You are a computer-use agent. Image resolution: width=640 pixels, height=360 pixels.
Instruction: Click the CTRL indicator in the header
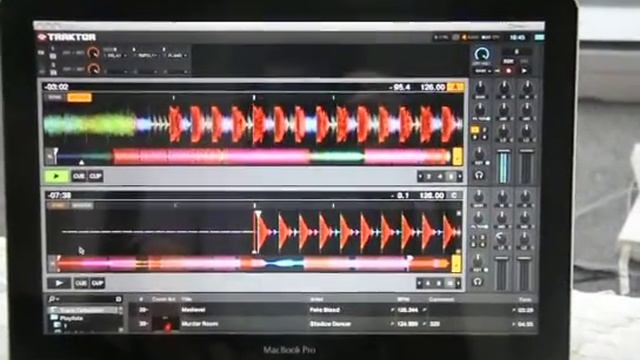coord(441,37)
